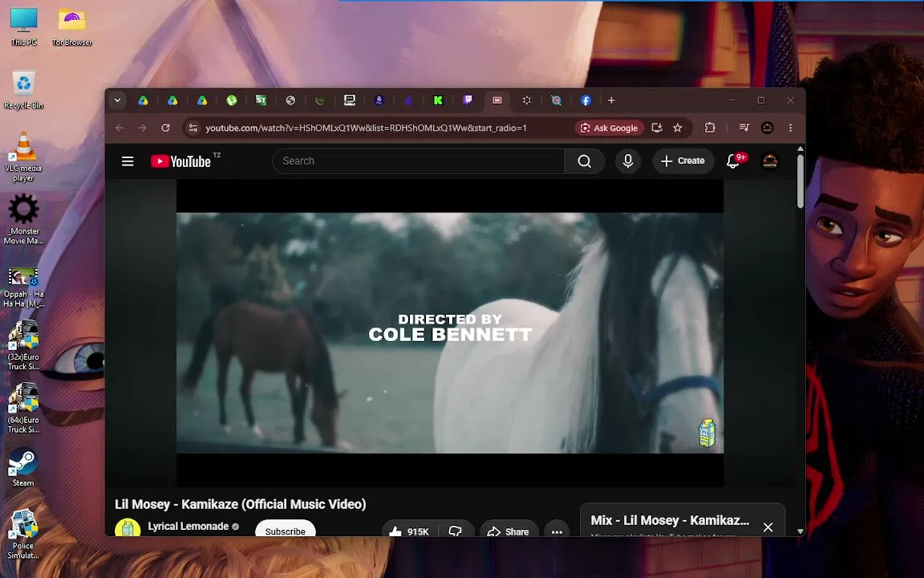Install app icon in address bar
The width and height of the screenshot is (924, 578).
click(656, 128)
